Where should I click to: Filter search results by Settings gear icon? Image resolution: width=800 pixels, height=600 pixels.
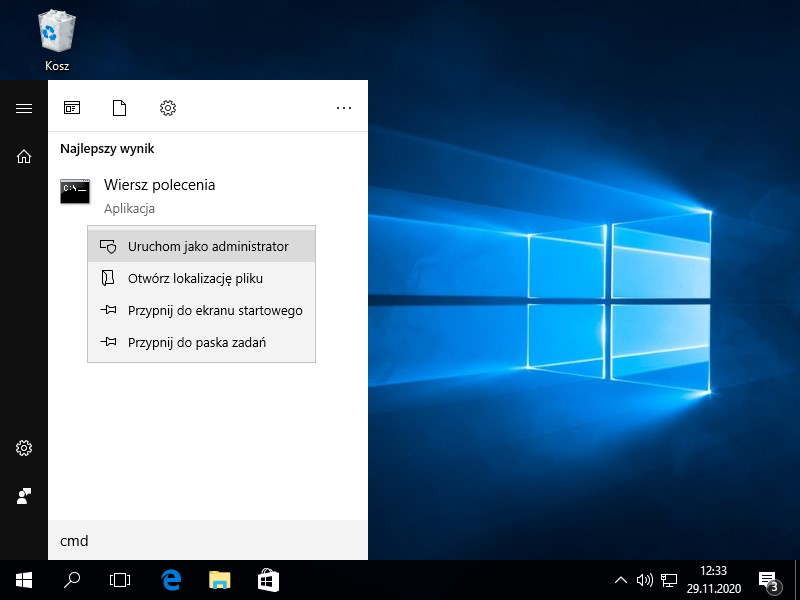tap(168, 108)
